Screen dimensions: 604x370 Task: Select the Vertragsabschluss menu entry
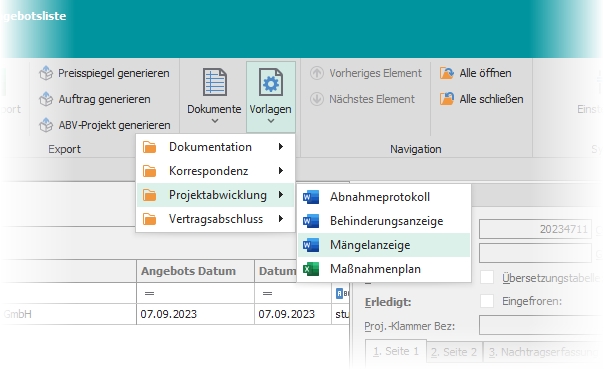[x=215, y=219]
